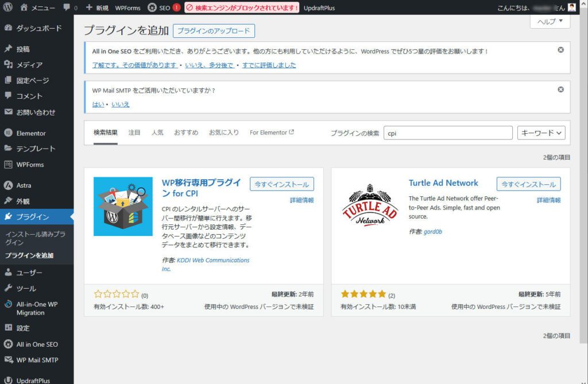
Task: Open the site home icon メニュー
Action: point(37,7)
